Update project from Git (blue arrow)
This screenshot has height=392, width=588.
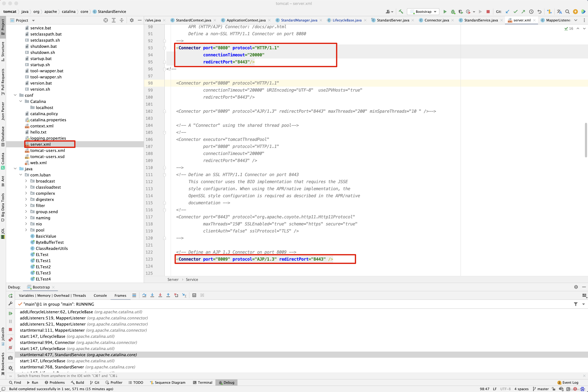coord(507,11)
